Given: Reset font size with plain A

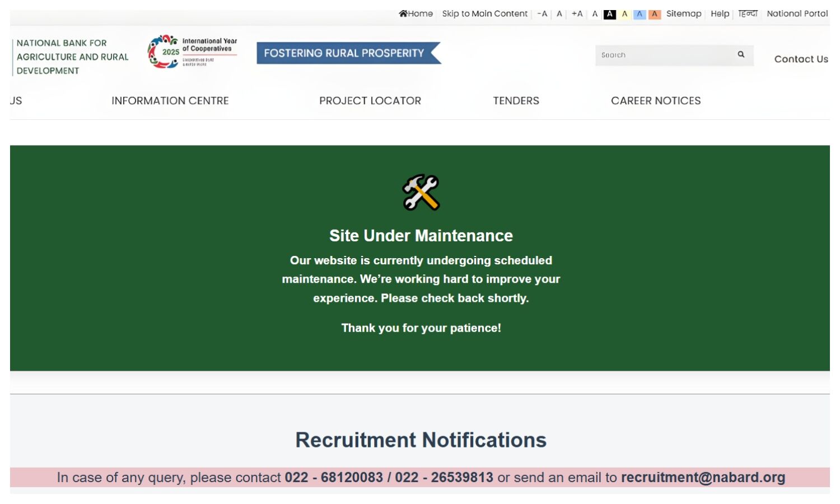Looking at the screenshot, I should (x=559, y=13).
